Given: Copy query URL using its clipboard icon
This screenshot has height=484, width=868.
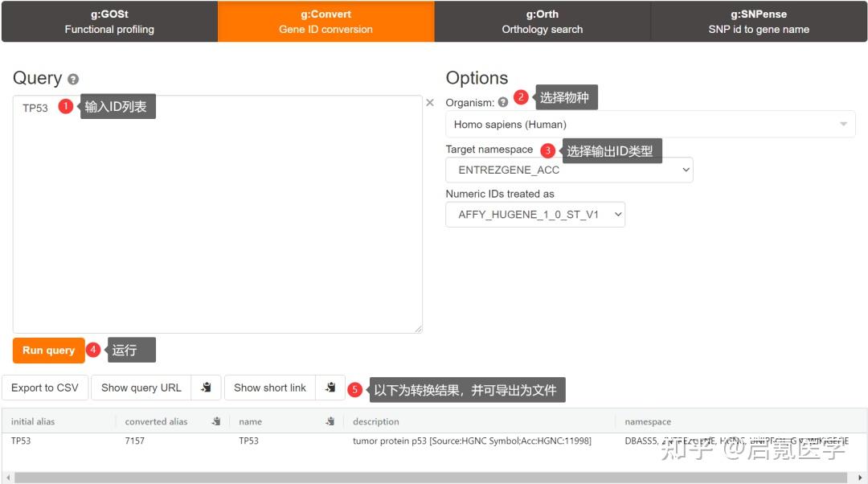Looking at the screenshot, I should pos(207,388).
